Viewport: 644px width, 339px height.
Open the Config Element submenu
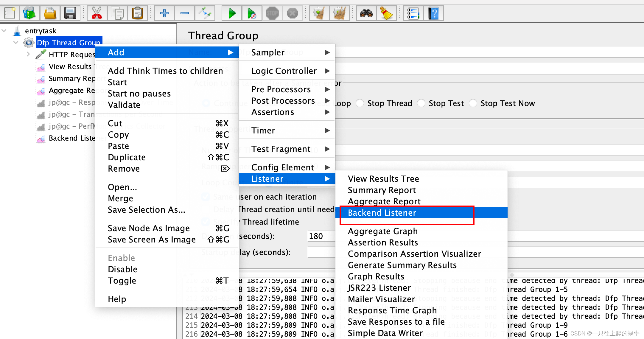(287, 167)
